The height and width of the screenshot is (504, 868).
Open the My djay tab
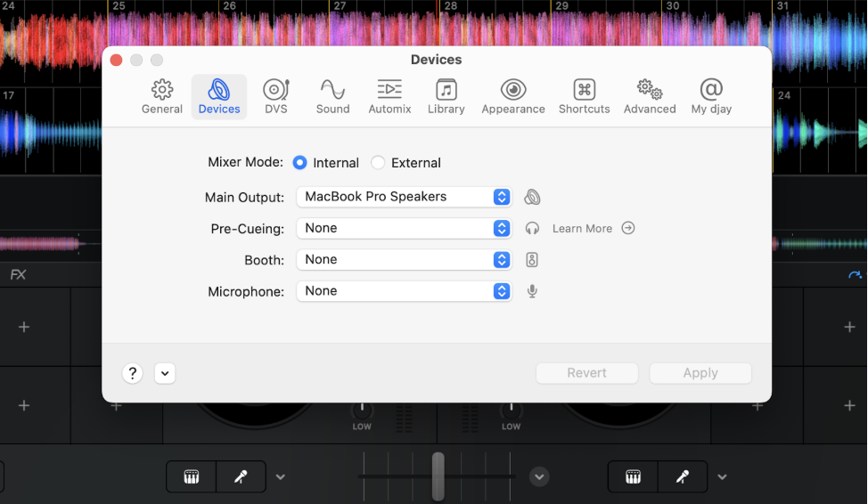[711, 97]
